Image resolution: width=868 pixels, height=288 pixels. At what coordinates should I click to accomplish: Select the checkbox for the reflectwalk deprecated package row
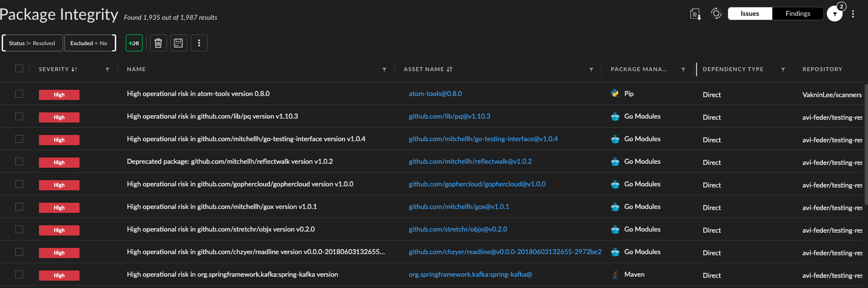pos(19,162)
